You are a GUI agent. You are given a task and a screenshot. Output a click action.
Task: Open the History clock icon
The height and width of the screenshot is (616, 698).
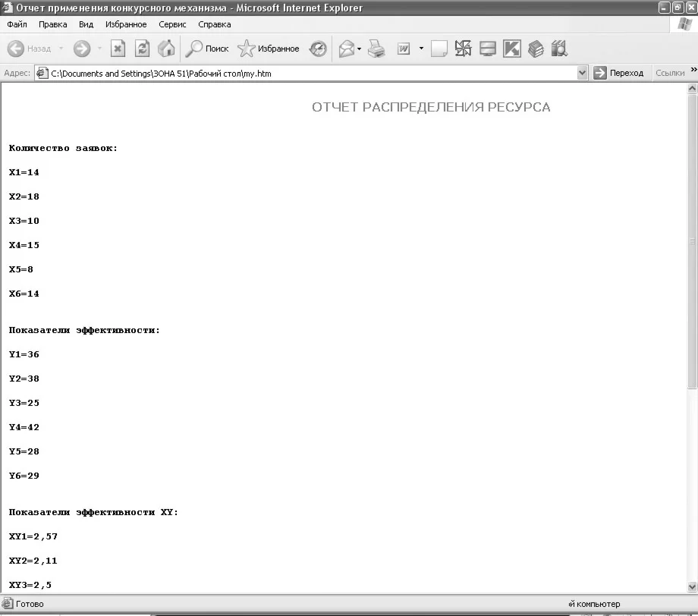click(318, 49)
